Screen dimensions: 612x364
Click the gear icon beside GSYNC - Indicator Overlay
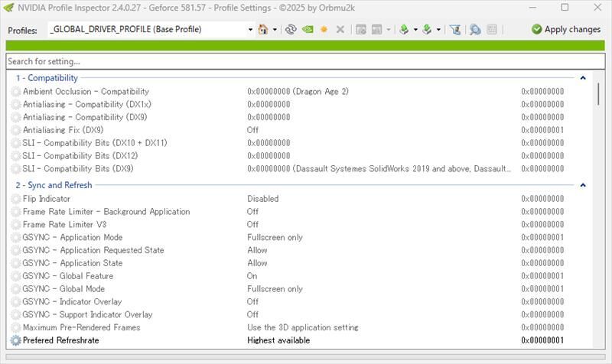(15, 301)
